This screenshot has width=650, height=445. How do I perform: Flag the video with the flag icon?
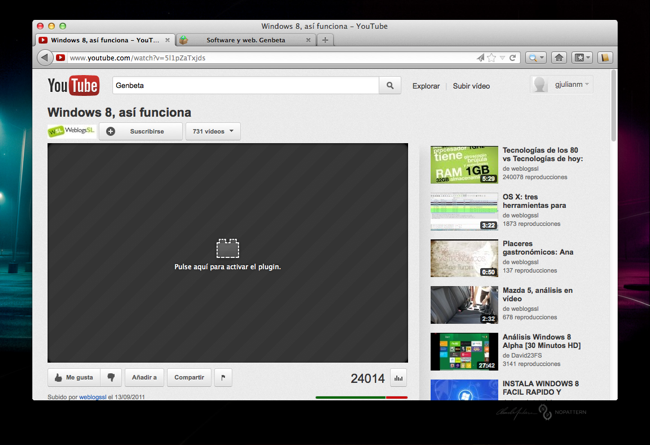coord(223,377)
